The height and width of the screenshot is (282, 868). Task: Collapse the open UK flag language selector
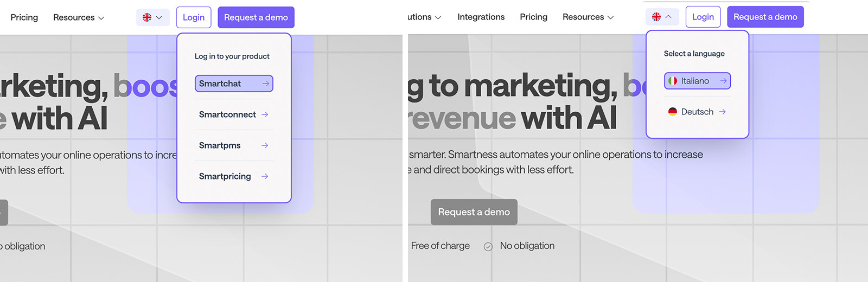662,17
